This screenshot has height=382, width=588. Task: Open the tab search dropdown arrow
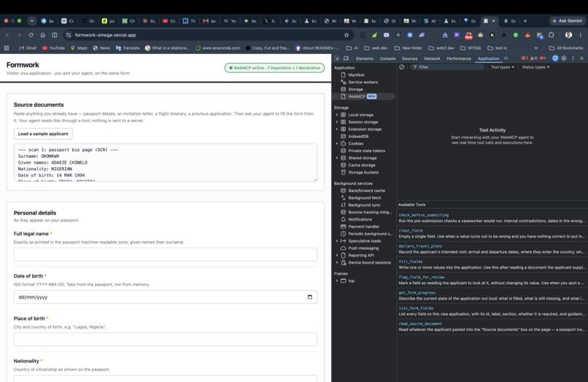[32, 21]
